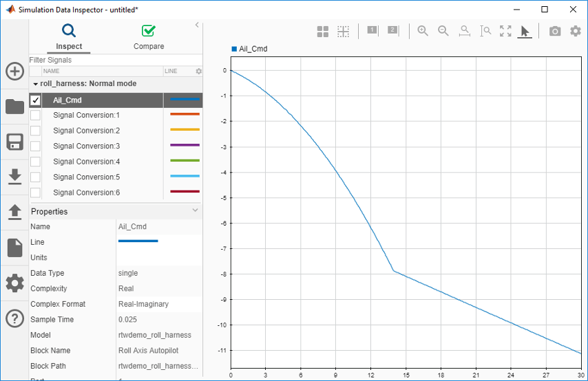The image size is (588, 381).
Task: Open Ail_Cmd blue line color swatch
Action: click(185, 100)
